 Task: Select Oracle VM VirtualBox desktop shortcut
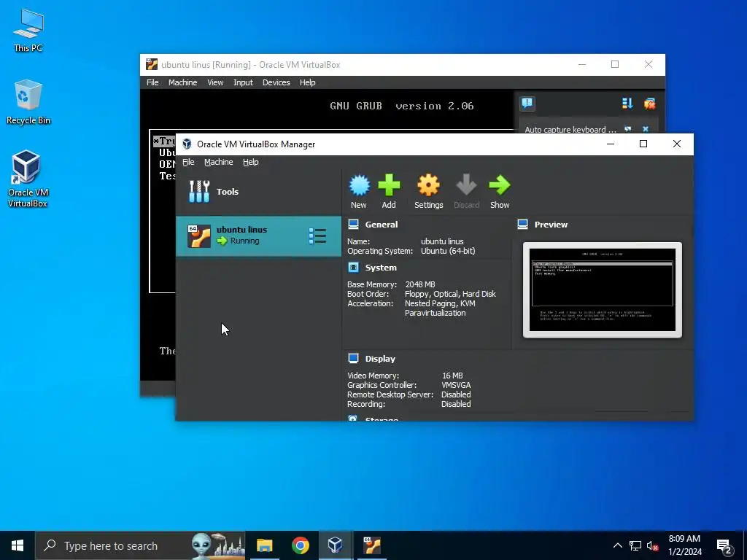[28, 179]
